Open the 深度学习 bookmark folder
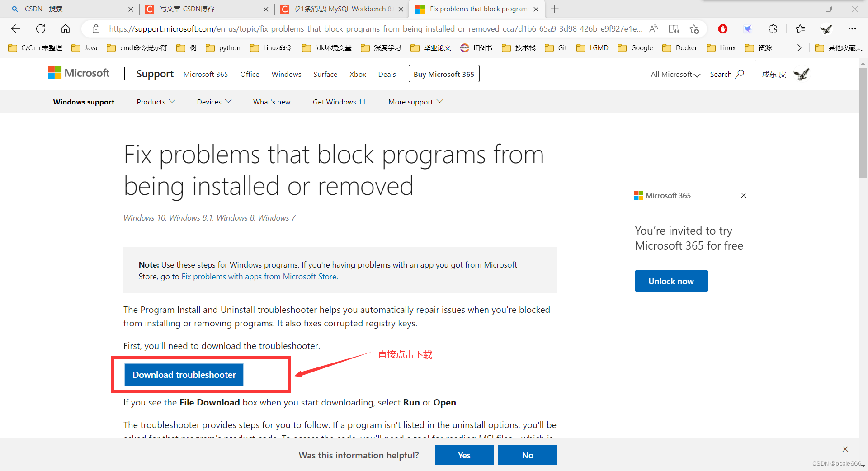868x471 pixels. pyautogui.click(x=381, y=48)
